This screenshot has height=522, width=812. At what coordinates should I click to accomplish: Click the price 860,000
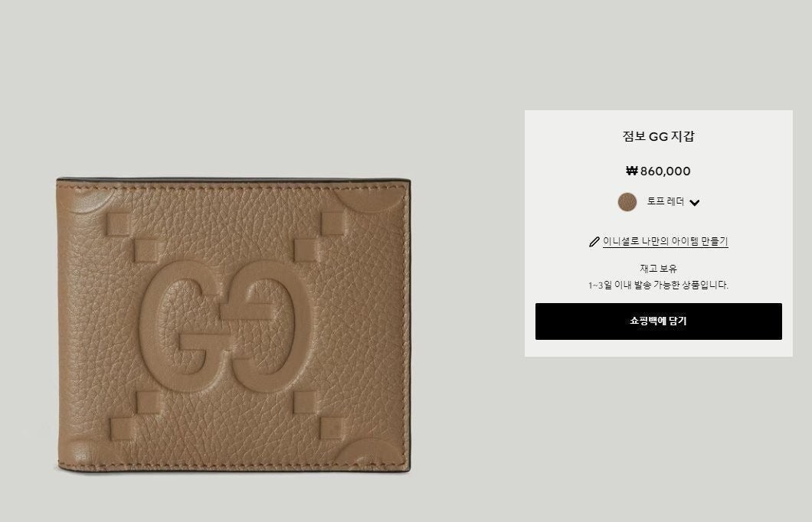click(x=665, y=171)
